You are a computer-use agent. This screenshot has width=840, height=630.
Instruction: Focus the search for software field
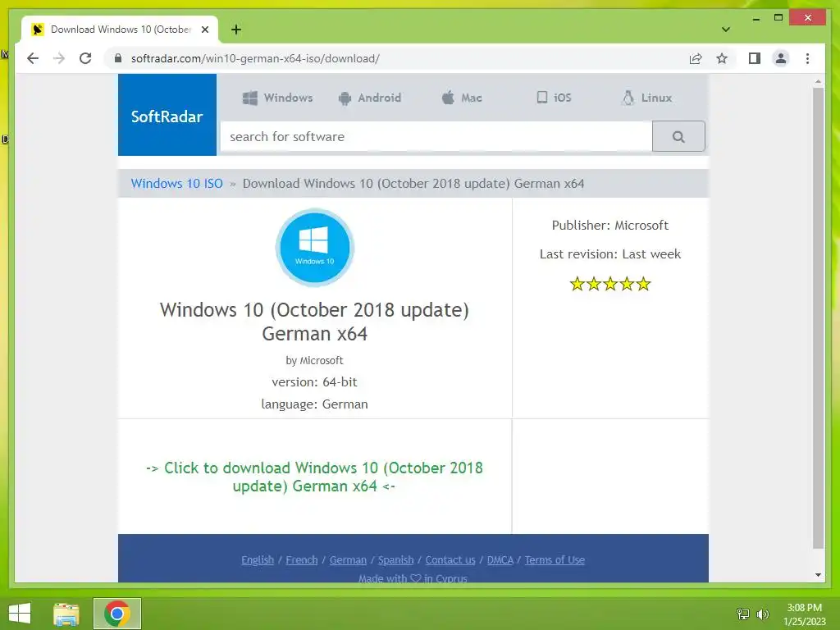click(x=436, y=137)
